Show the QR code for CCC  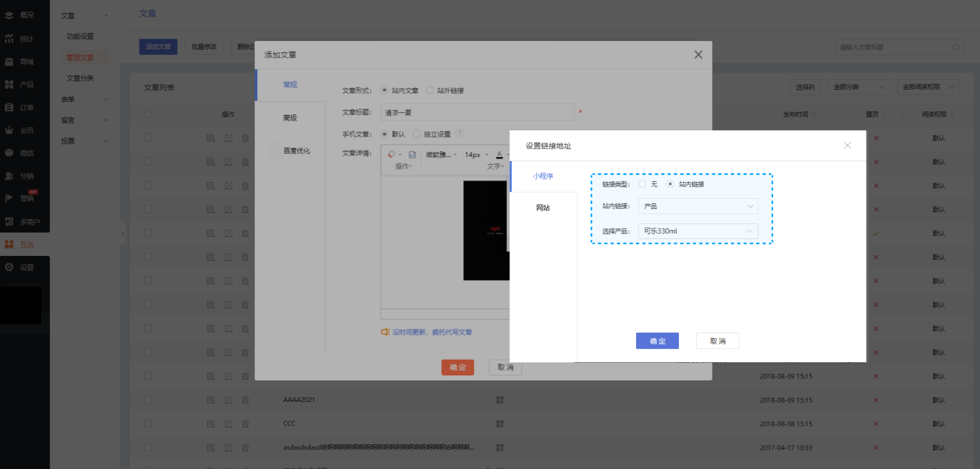tap(500, 424)
